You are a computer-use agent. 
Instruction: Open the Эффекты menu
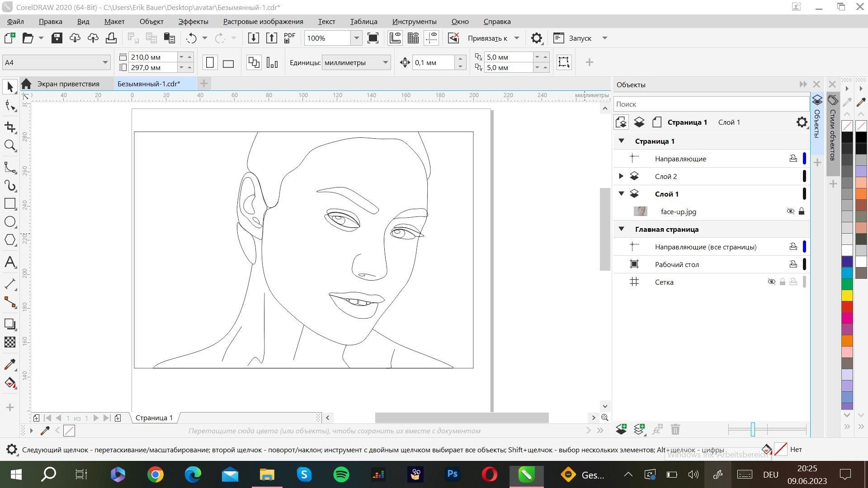coord(193,21)
